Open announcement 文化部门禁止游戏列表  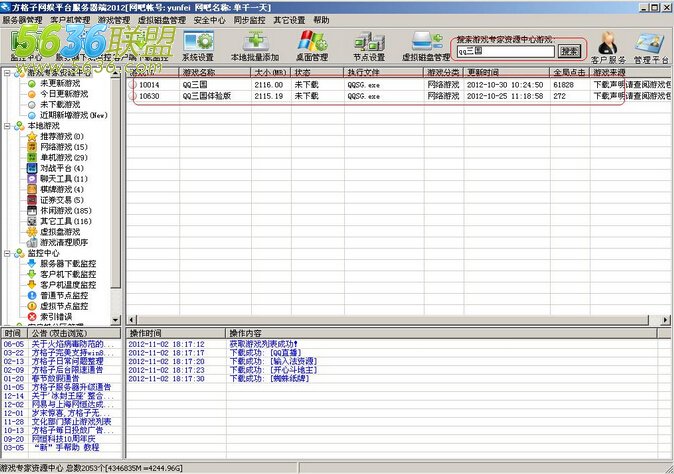[x=71, y=422]
